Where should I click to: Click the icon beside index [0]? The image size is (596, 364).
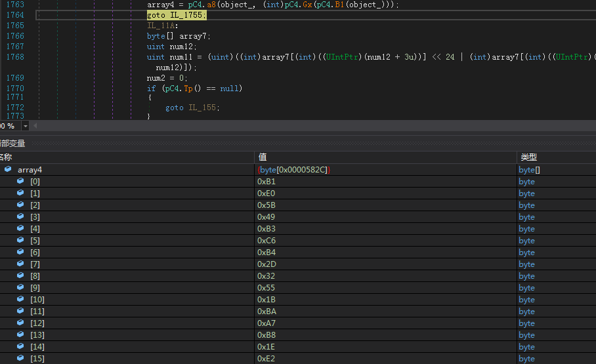pyautogui.click(x=20, y=181)
